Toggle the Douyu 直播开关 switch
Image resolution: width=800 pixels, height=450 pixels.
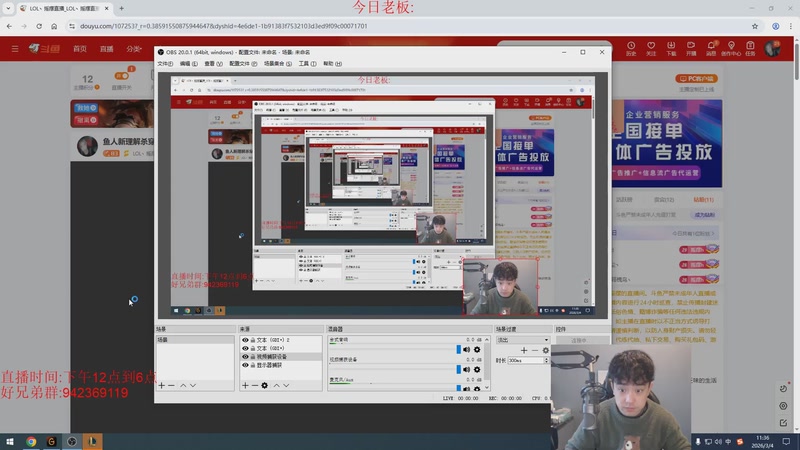pyautogui.click(x=121, y=76)
